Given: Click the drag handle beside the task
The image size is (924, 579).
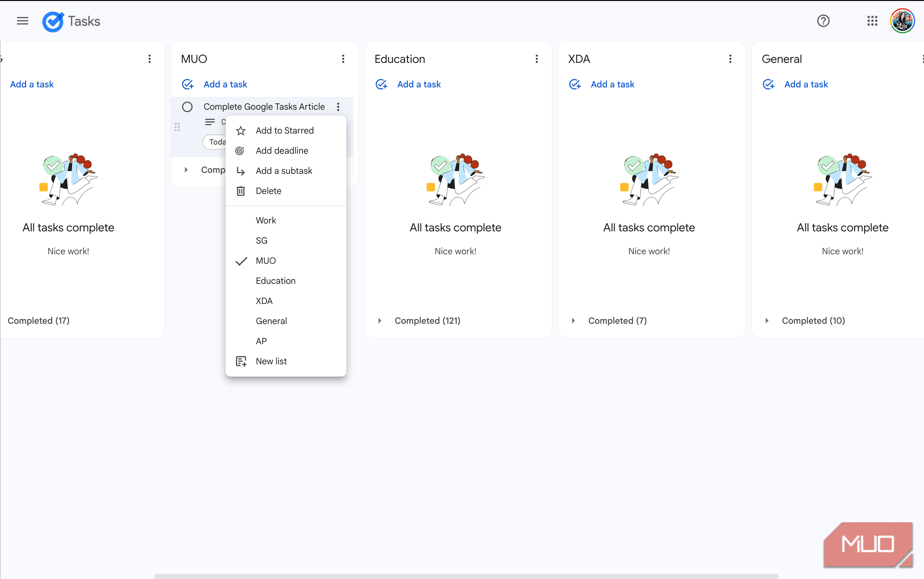Looking at the screenshot, I should (x=177, y=127).
